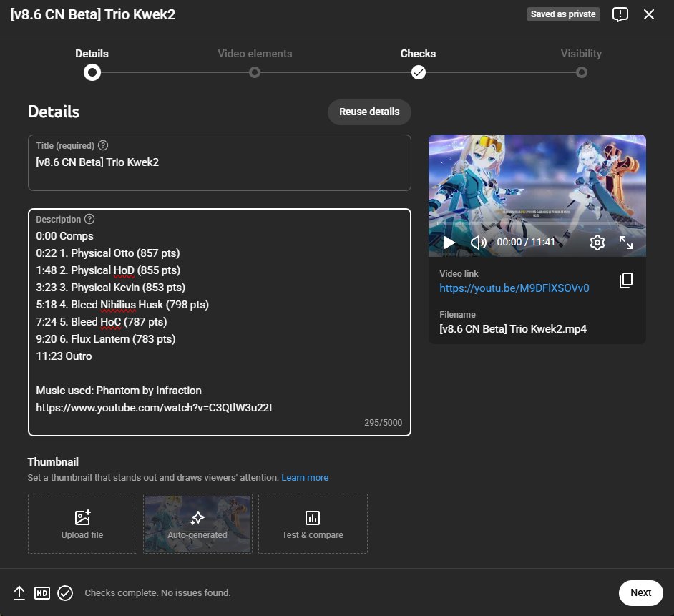Choose the Auto-generated thumbnail
Viewport: 674px width, 616px height.
point(197,524)
